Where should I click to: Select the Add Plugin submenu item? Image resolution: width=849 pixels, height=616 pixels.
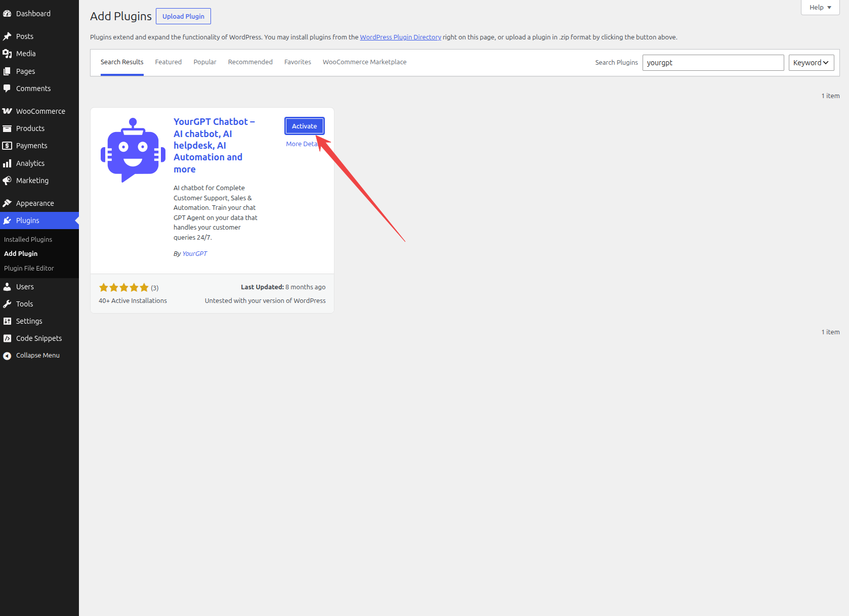(21, 254)
